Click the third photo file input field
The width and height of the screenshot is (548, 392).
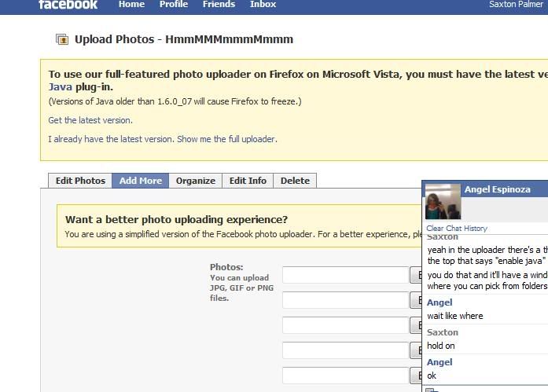point(345,325)
